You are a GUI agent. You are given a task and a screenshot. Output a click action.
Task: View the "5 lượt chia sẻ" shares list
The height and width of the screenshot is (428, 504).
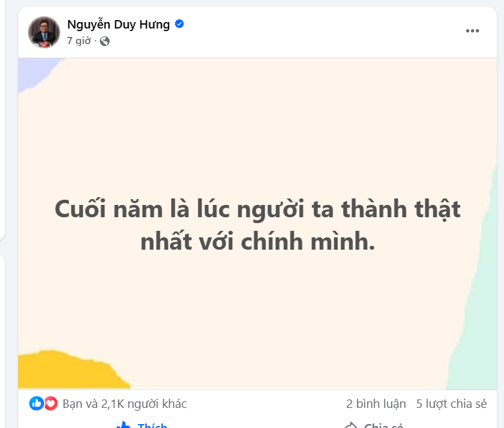[451, 404]
